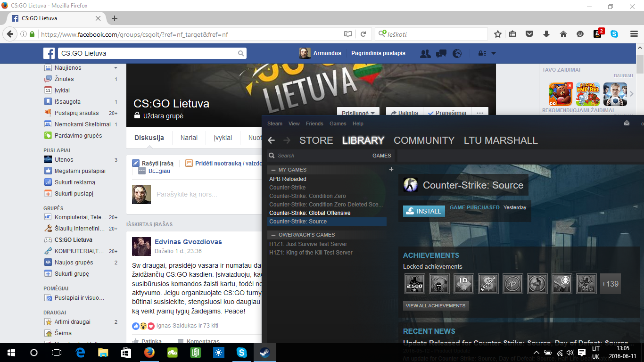Go to Firefox home page icon
This screenshot has width=644, height=362.
[563, 34]
